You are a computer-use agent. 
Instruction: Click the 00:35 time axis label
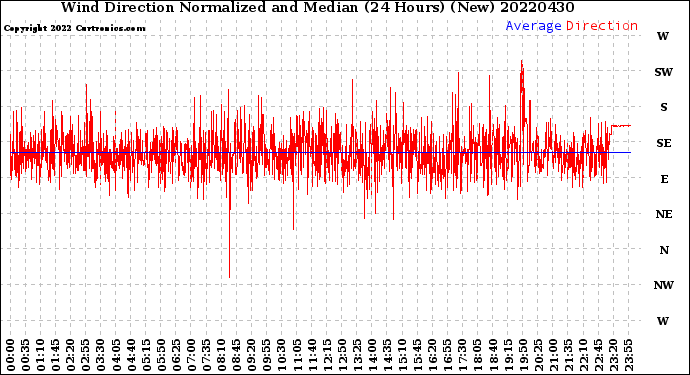click(x=26, y=355)
